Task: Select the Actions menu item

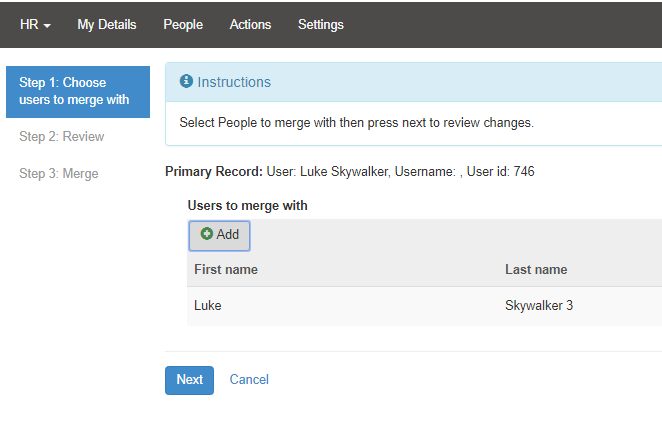Action: 250,24
